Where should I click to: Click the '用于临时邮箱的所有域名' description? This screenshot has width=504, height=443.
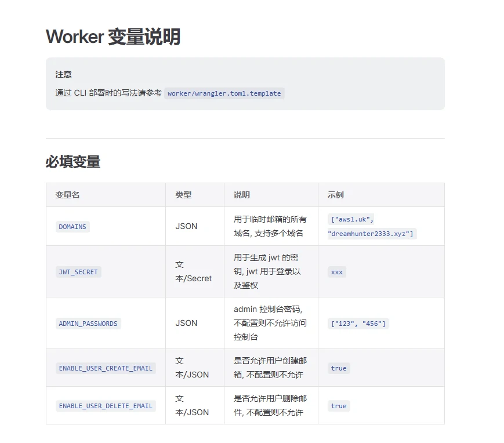270,226
